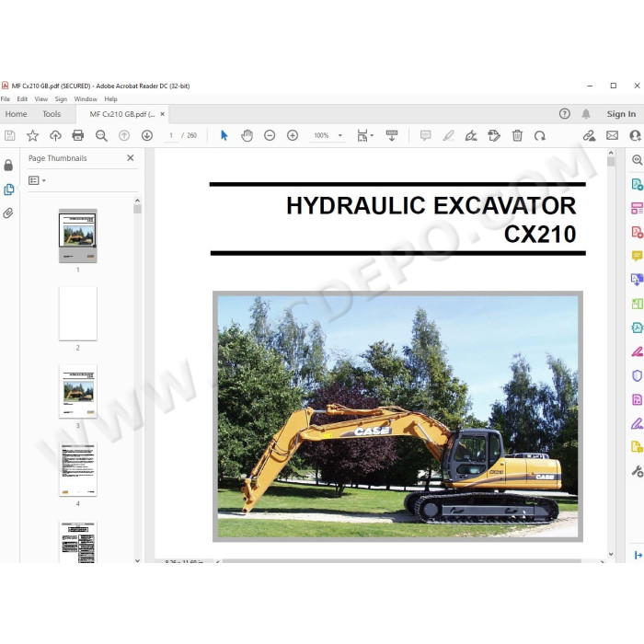Screen dimensions: 644x644
Task: Add a sticky note comment
Action: [425, 135]
